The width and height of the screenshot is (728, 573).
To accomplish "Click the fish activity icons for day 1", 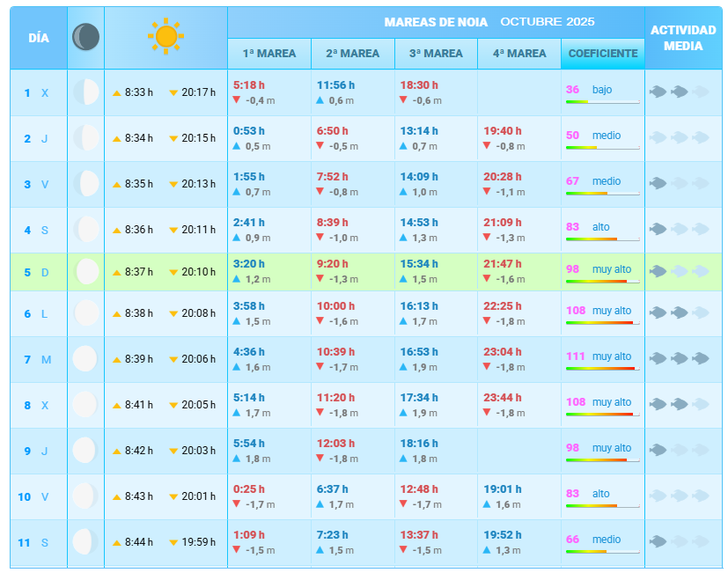I will [679, 92].
